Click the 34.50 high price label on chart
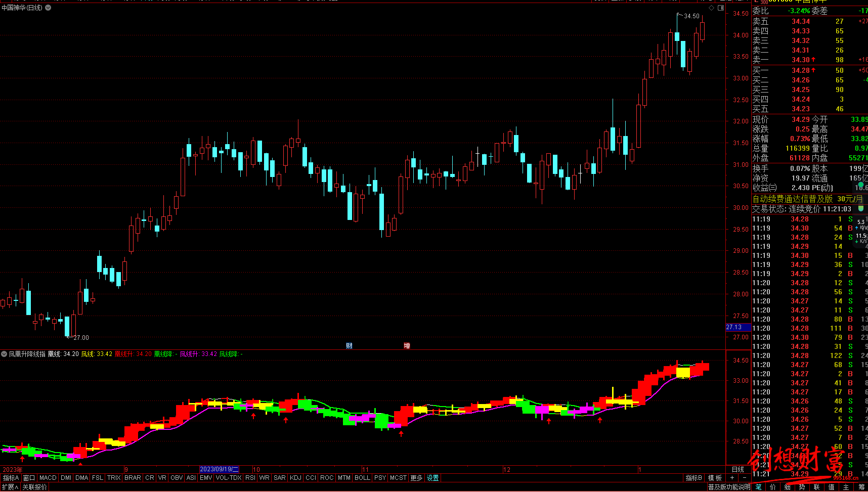 point(691,16)
